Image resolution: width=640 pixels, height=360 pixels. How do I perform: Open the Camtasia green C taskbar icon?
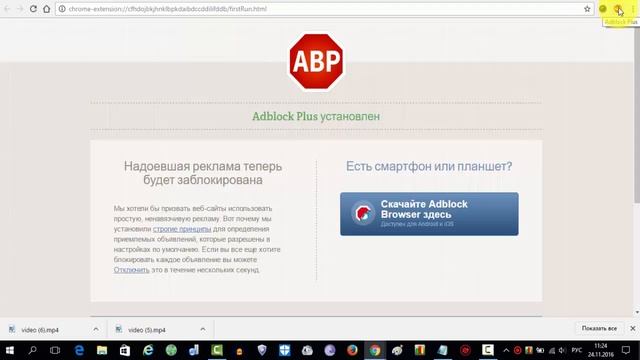click(217, 350)
